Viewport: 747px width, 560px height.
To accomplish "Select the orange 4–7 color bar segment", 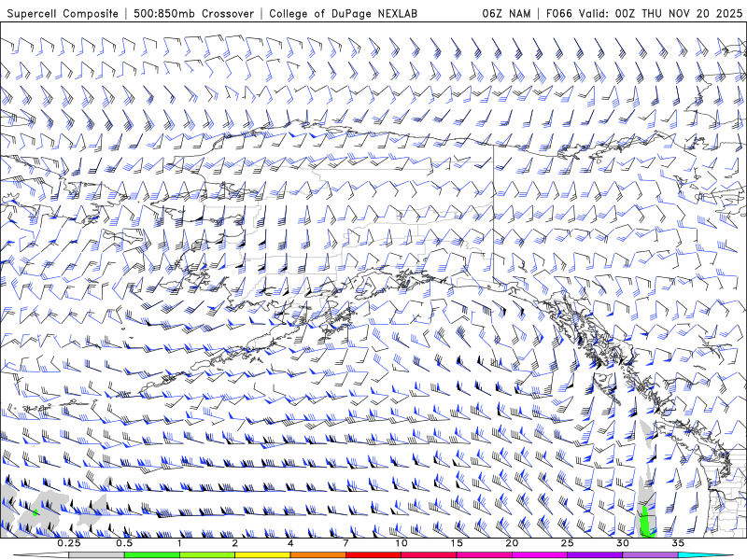I will [317, 555].
